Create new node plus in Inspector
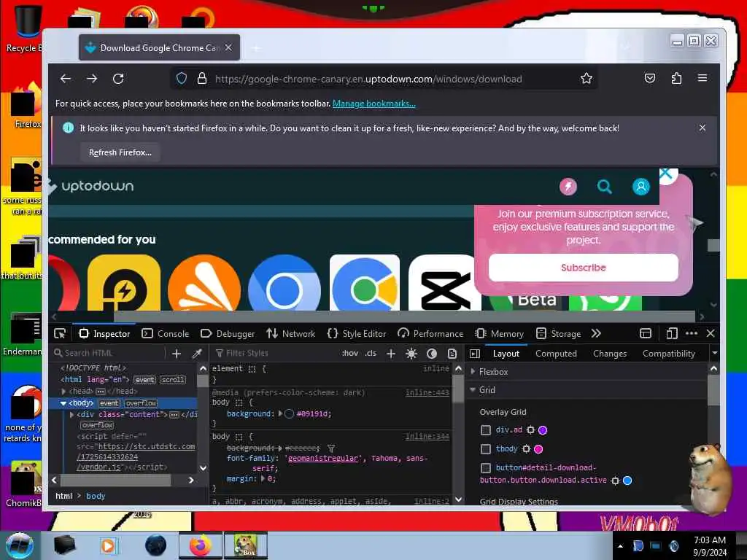The width and height of the screenshot is (747, 560). (177, 354)
